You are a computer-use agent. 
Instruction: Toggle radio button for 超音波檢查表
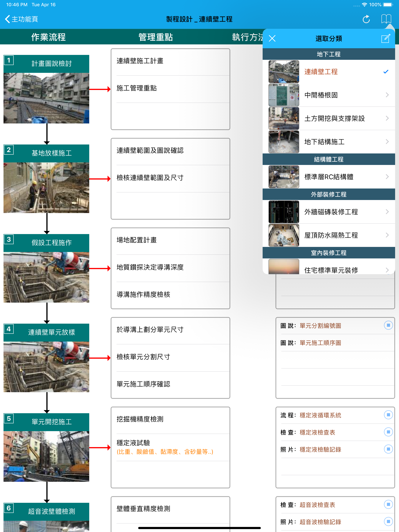coord(388,504)
